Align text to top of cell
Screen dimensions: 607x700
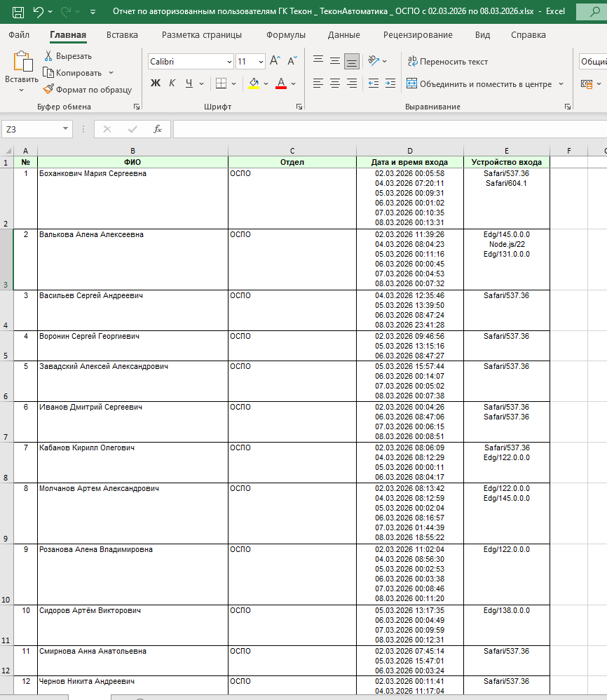pyautogui.click(x=318, y=61)
